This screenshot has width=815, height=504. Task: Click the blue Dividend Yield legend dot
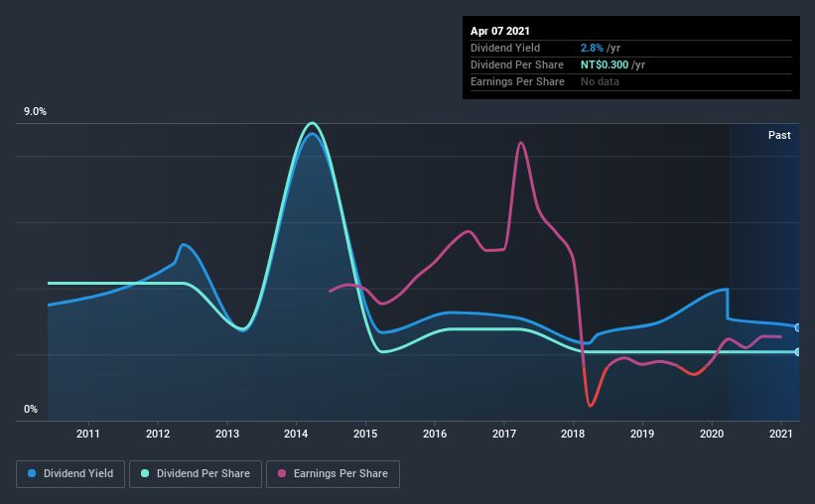33,474
